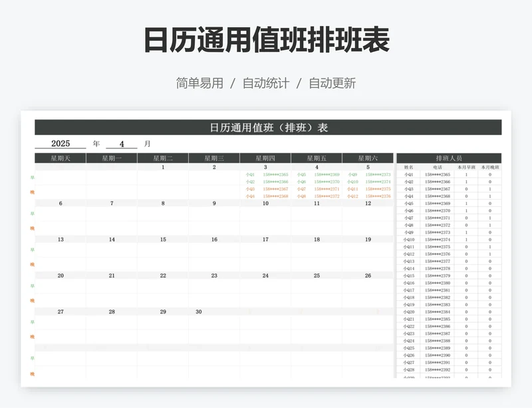The height and width of the screenshot is (408, 532).
Task: Click the 月 label next to 4
Action: (x=147, y=144)
